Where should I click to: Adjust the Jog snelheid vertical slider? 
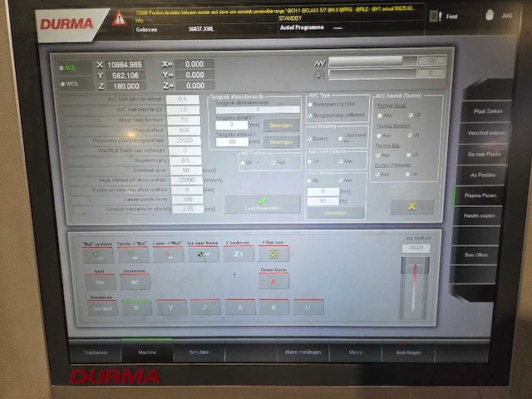coord(415,288)
